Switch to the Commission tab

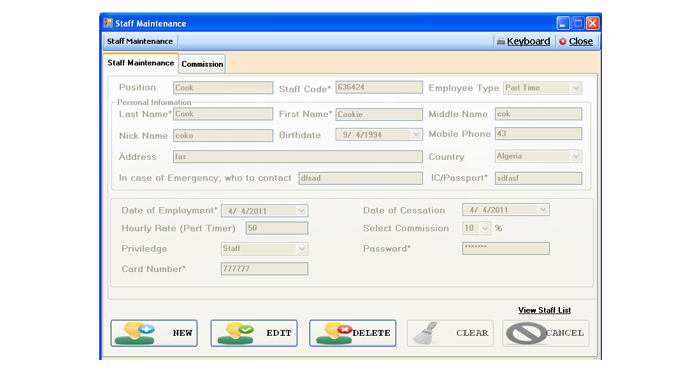[x=202, y=64]
